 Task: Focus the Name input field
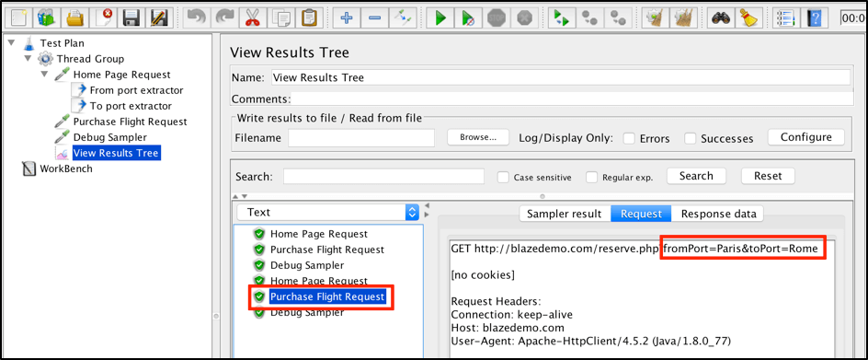pos(561,77)
